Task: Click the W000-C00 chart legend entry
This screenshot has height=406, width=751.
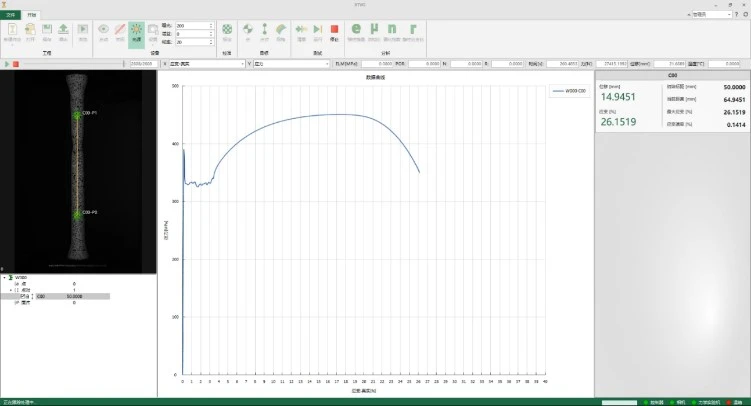Action: [x=569, y=91]
